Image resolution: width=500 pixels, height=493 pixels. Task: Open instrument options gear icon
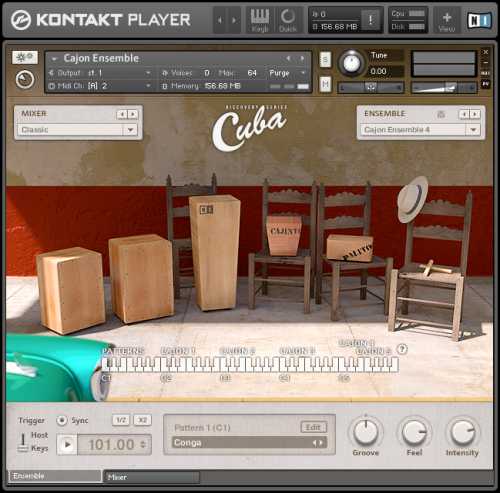25,58
